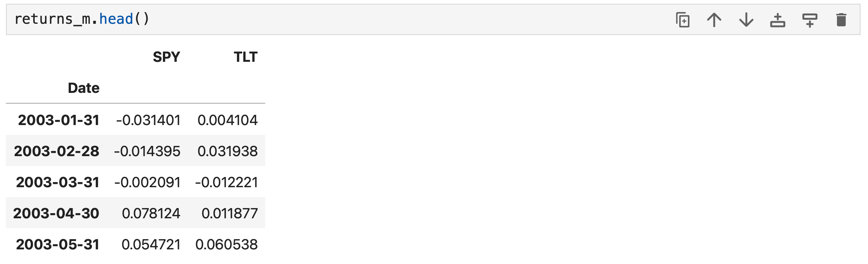Insert a cell above this one
This screenshot has width=868, height=264.
click(778, 20)
